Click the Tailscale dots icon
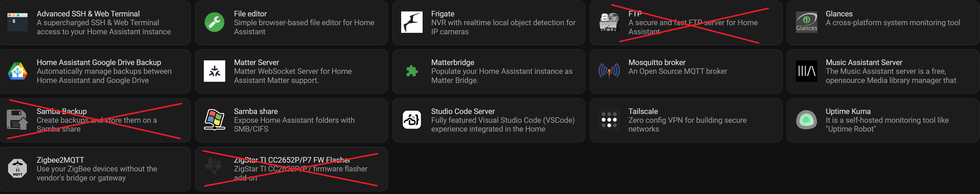Image resolution: width=980 pixels, height=194 pixels. 609,120
